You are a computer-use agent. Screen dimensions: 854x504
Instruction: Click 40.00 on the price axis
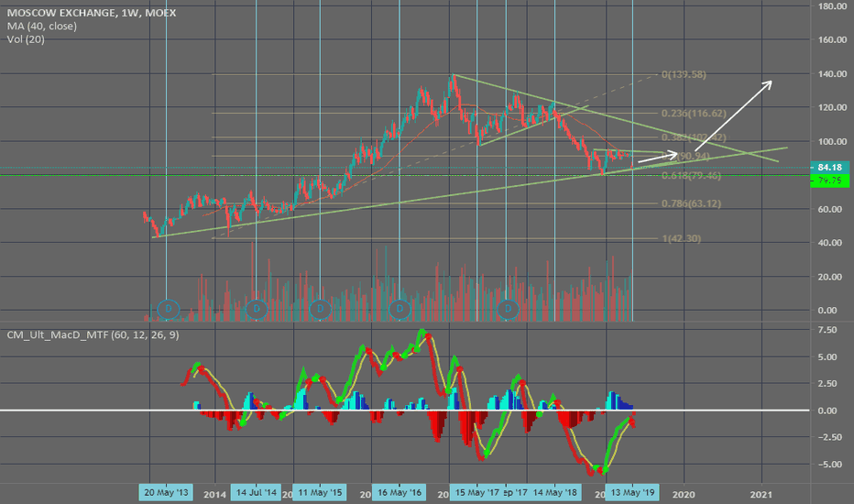pyautogui.click(x=829, y=243)
